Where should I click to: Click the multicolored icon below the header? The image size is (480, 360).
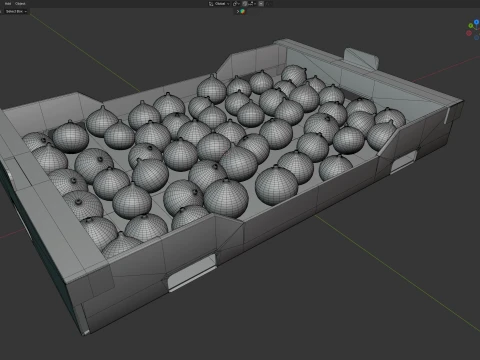(243, 11)
